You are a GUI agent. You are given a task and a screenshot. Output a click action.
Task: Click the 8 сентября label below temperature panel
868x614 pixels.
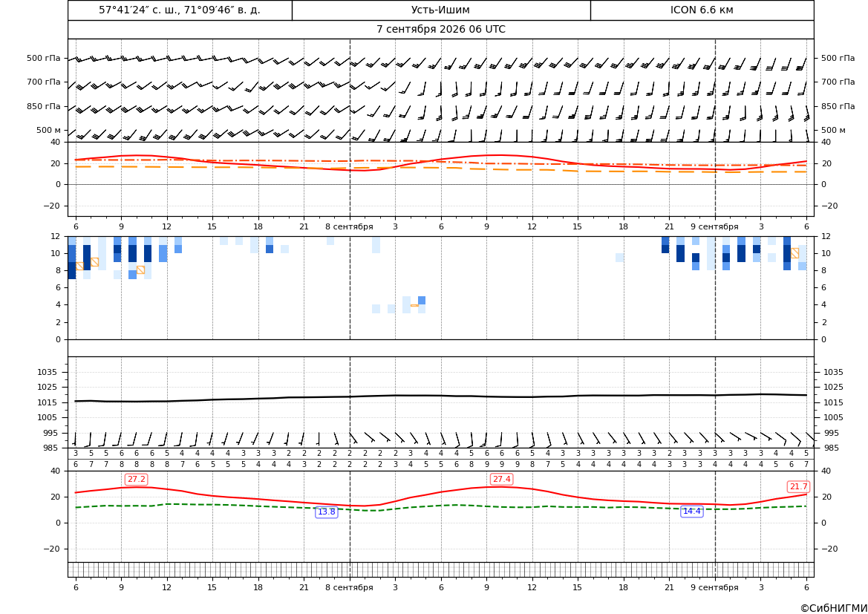[x=349, y=227]
